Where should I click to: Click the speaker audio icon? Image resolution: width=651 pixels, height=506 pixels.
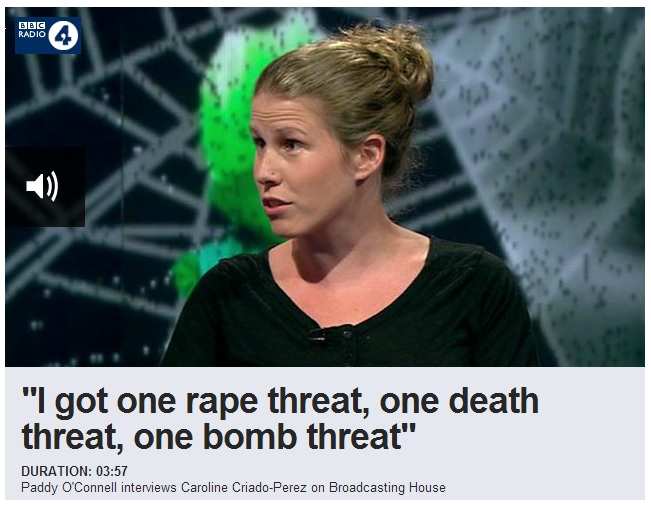coord(42,186)
